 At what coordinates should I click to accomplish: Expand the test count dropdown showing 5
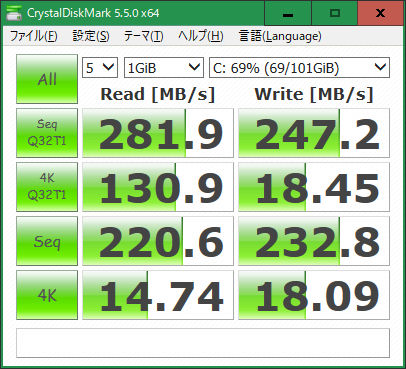point(100,68)
